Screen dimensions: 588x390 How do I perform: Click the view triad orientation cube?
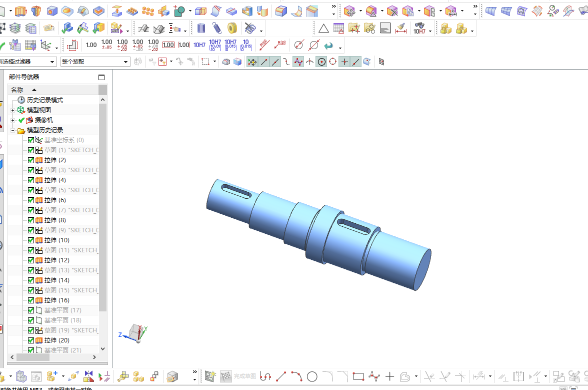pyautogui.click(x=136, y=333)
